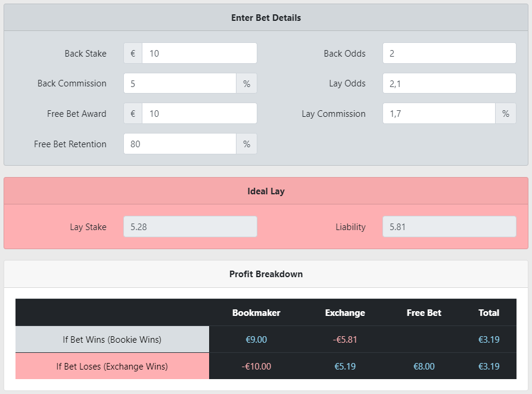Click the Lay Stake result field

coord(190,227)
